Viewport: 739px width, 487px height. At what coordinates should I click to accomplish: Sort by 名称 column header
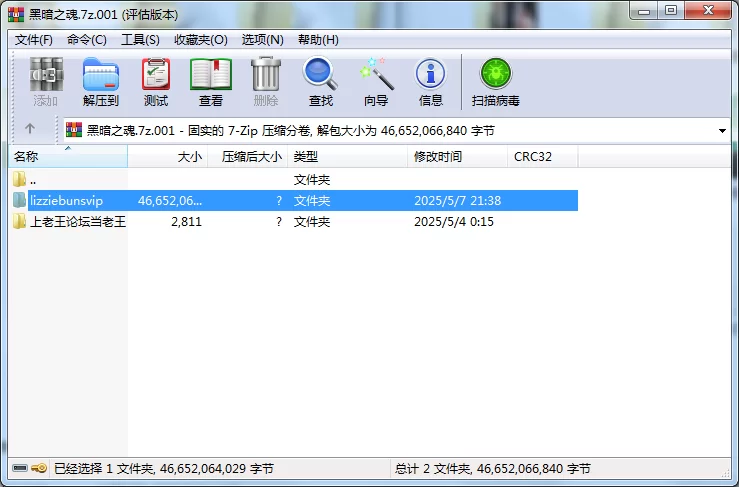coord(68,157)
